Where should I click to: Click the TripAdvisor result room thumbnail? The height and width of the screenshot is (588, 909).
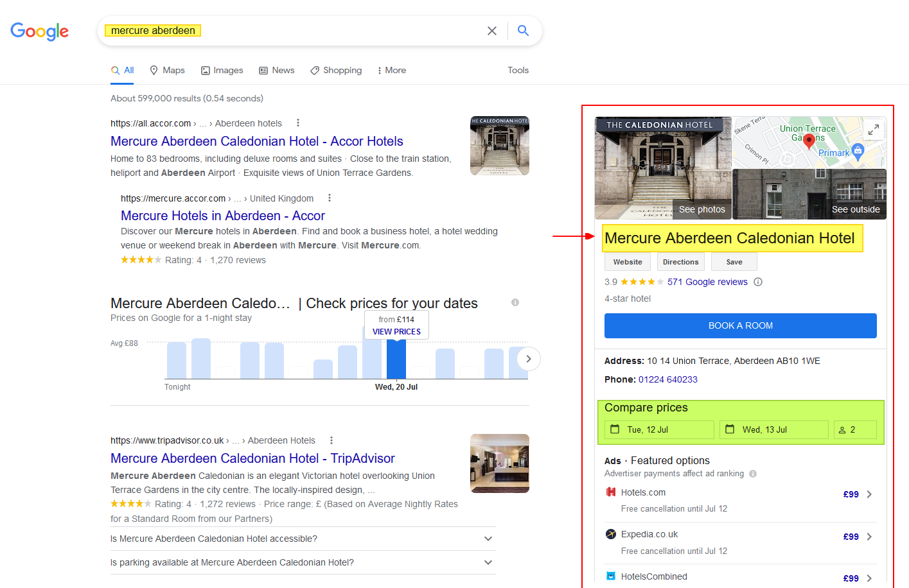pos(500,463)
